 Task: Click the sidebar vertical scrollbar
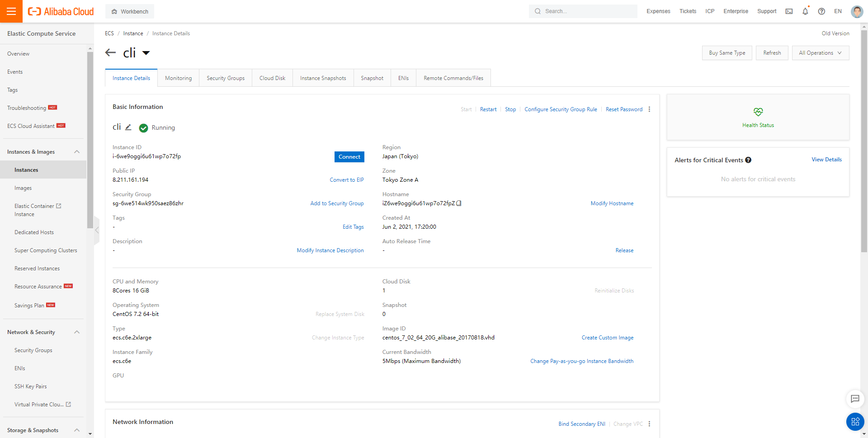tap(90, 140)
